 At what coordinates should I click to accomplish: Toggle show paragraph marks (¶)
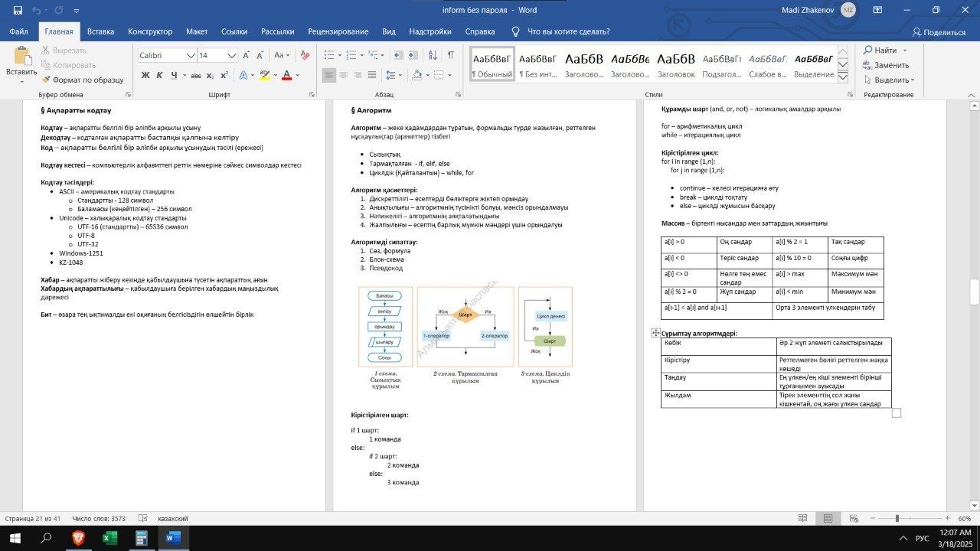[x=451, y=55]
